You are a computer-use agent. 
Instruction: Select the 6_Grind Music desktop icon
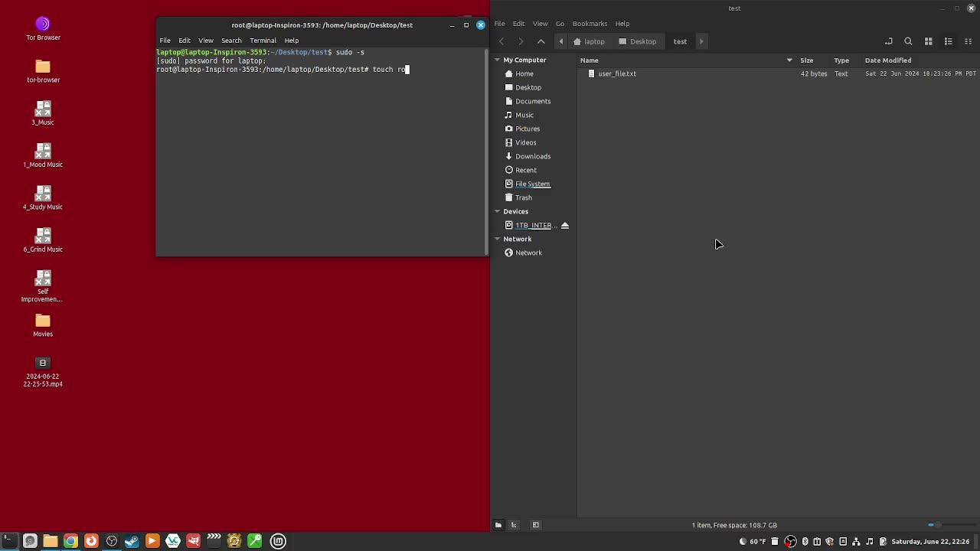point(43,240)
